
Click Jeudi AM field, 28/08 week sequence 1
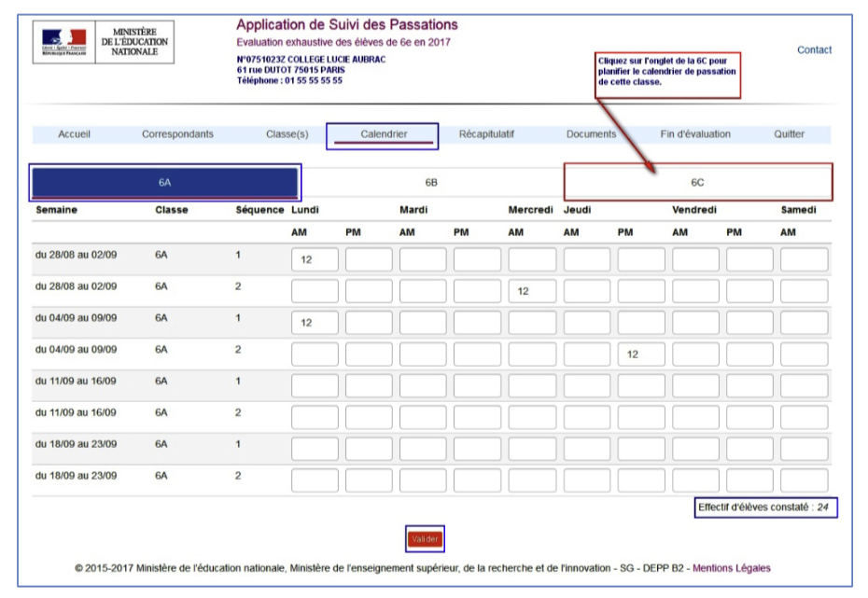[x=587, y=259]
